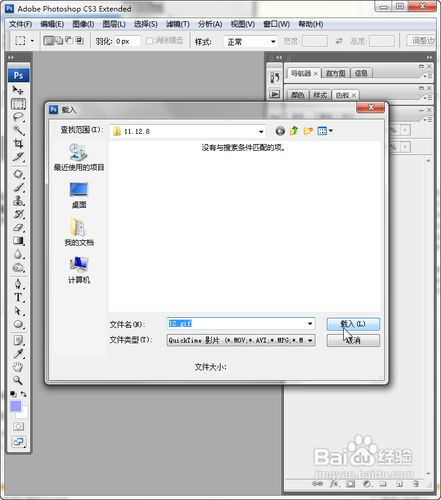
Task: Choose Add to Selection mode
Action: tap(59, 41)
